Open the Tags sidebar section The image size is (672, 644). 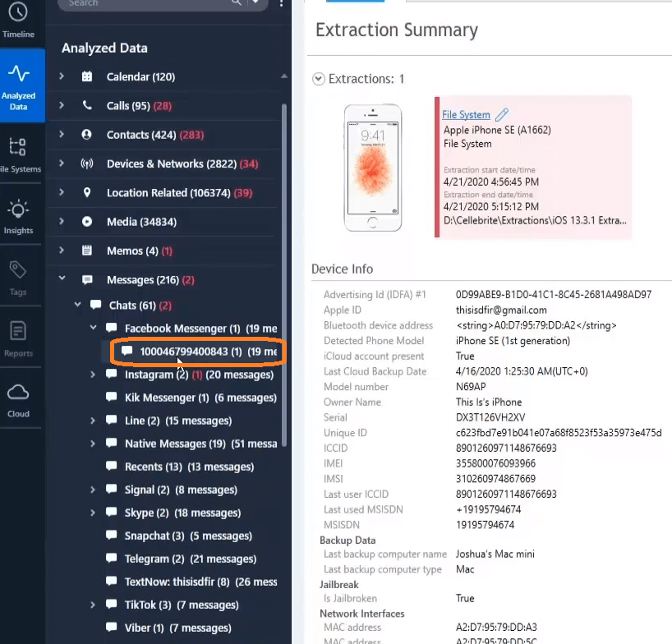18,278
